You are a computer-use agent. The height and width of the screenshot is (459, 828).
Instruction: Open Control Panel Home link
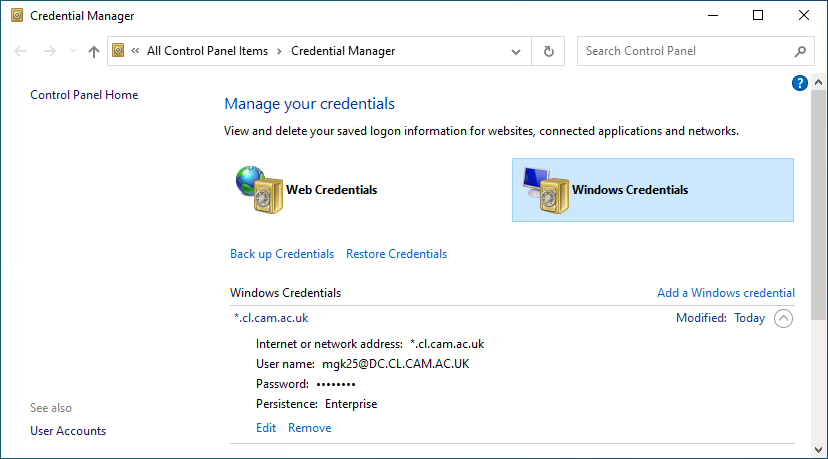click(x=84, y=95)
